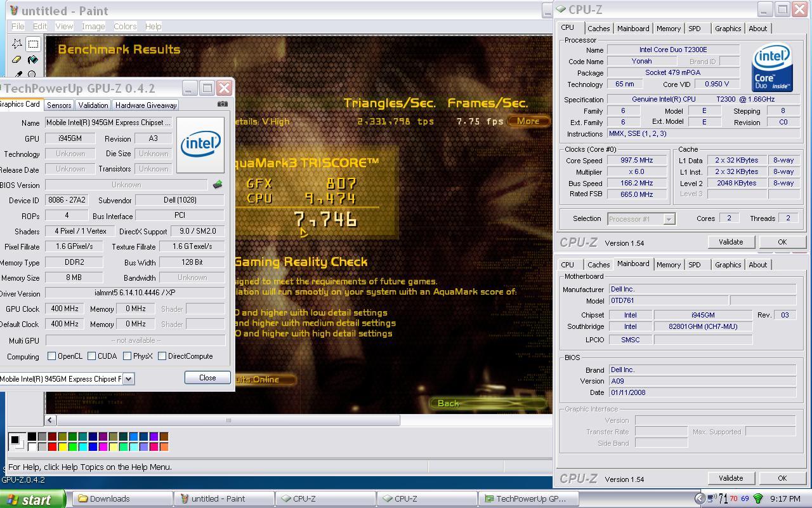
Task: Click the Paint icon in the Paint title bar
Action: click(x=14, y=10)
